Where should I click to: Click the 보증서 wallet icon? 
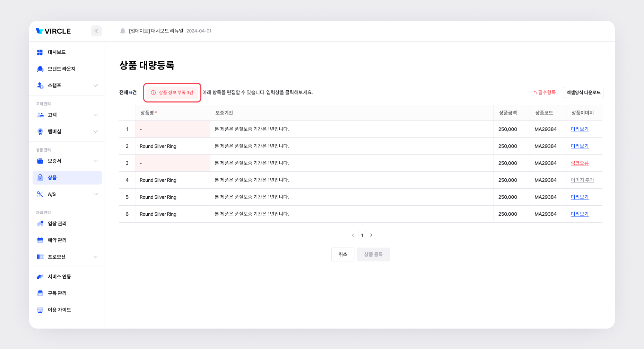coord(40,161)
